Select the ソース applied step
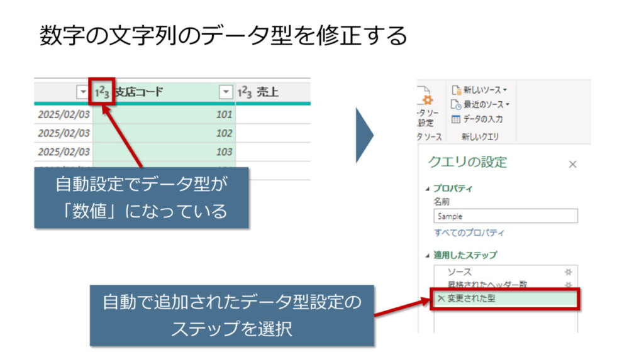The width and height of the screenshot is (644, 362). [460, 271]
